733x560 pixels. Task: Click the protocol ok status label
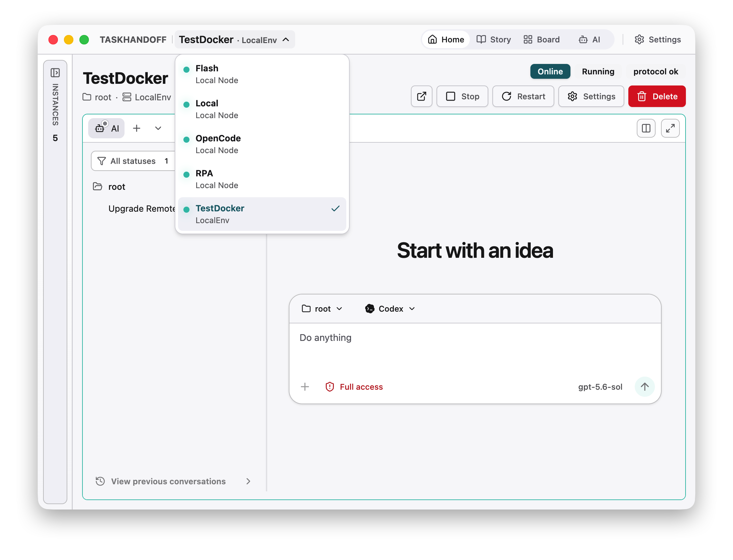(656, 71)
